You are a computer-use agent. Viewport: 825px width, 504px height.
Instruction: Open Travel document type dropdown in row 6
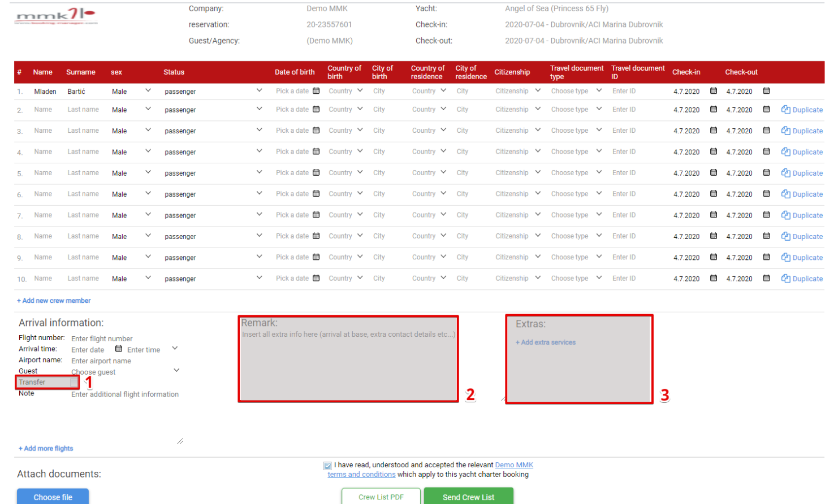coord(599,193)
